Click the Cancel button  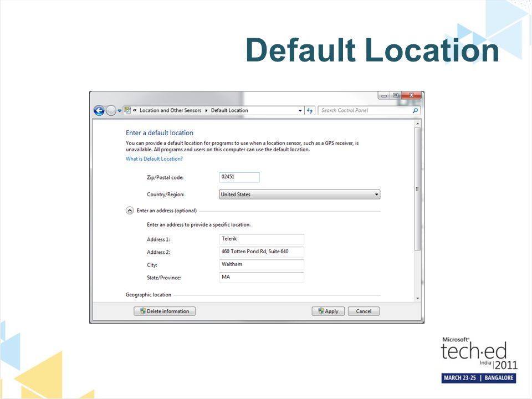tap(364, 311)
